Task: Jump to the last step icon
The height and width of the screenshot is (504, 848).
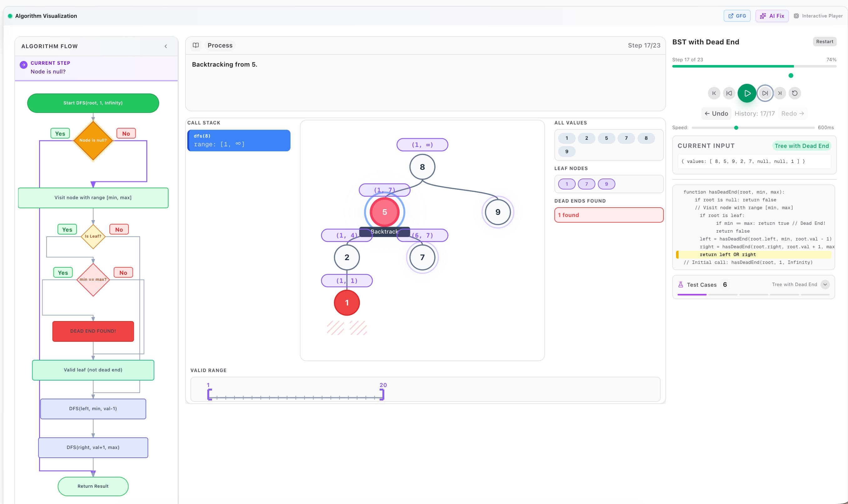Action: click(780, 93)
